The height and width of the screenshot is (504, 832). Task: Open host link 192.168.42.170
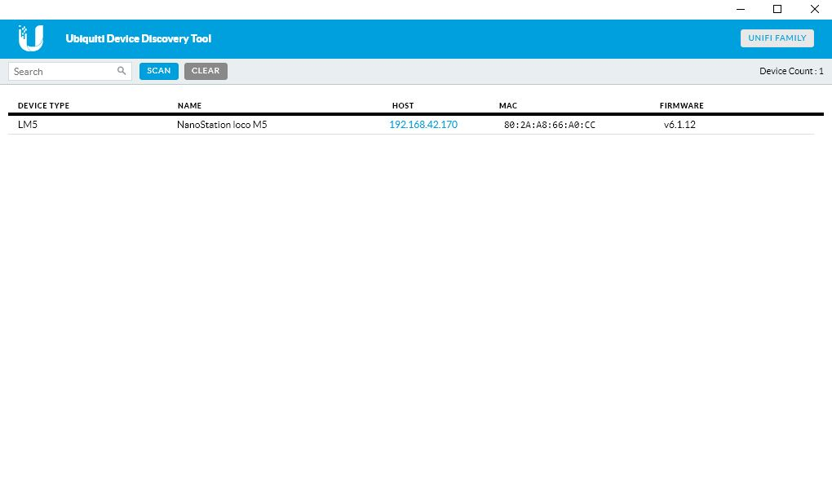[423, 125]
